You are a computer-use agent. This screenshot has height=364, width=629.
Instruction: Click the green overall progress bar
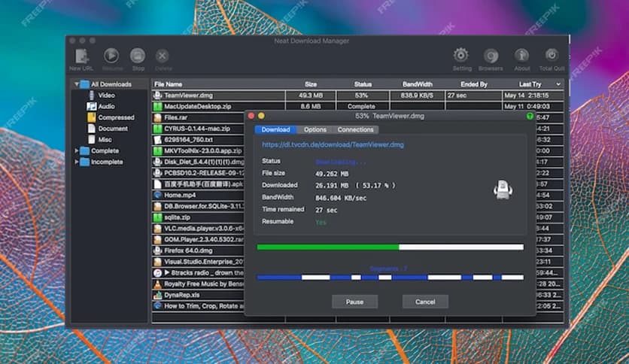[x=390, y=247]
